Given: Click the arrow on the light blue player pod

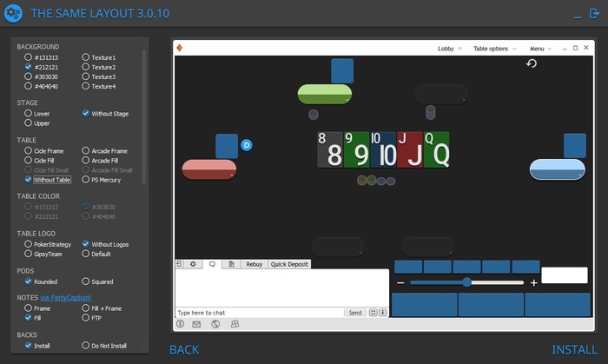Looking at the screenshot, I should (x=579, y=175).
